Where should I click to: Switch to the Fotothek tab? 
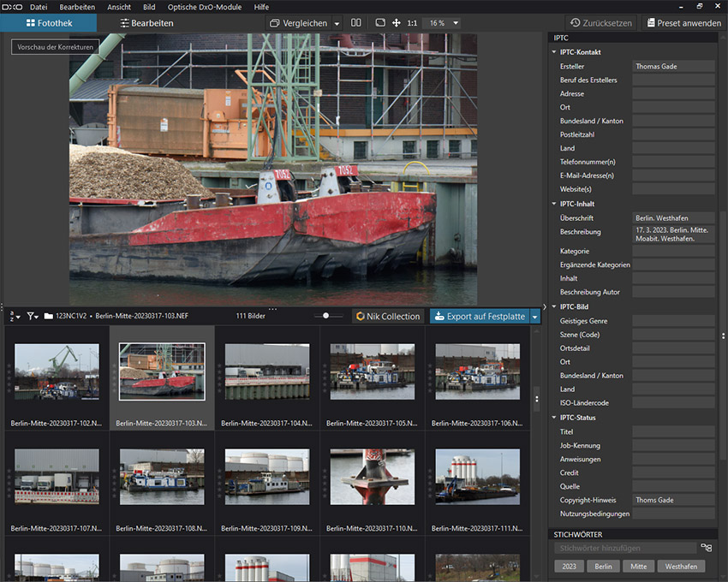click(x=49, y=23)
